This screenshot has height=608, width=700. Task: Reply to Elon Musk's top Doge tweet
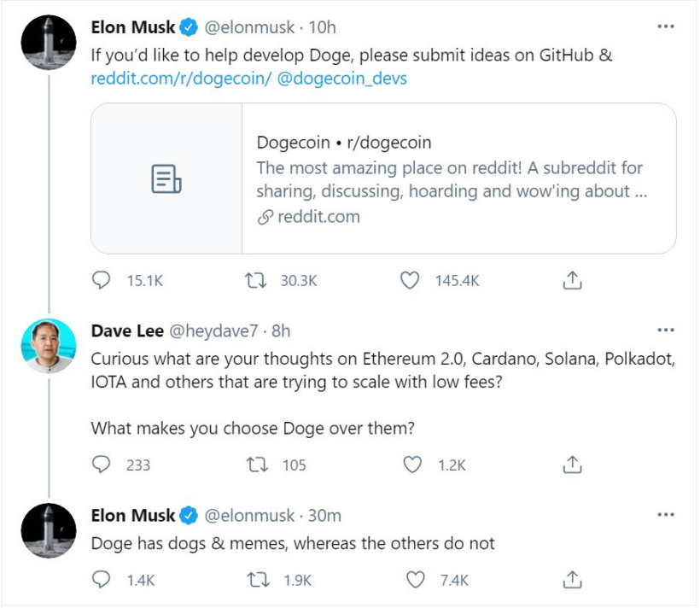102,280
